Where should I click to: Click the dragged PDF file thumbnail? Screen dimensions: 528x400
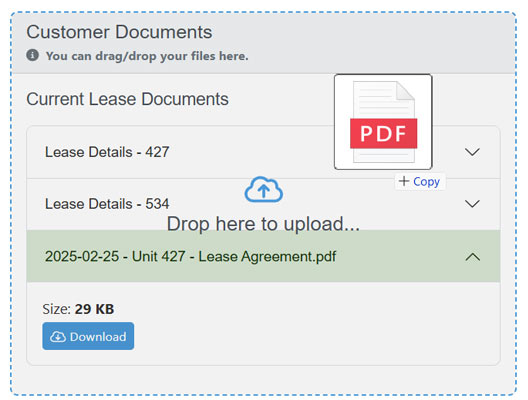(x=383, y=122)
